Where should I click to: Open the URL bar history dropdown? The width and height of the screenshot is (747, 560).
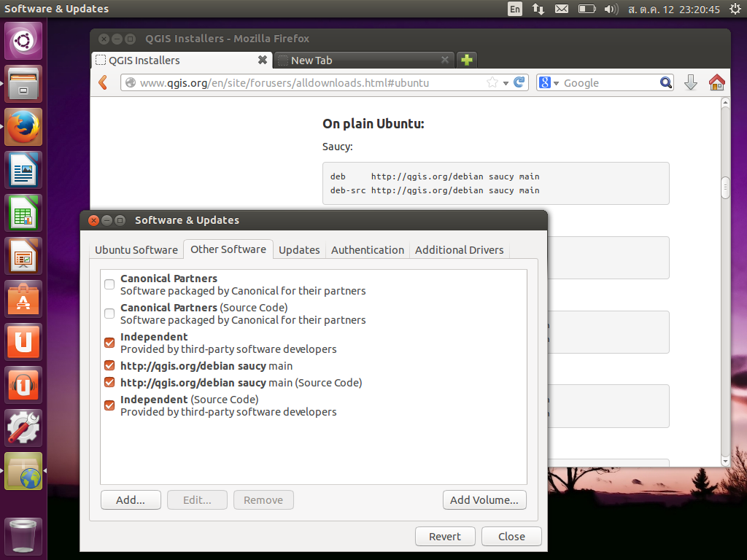tap(506, 83)
